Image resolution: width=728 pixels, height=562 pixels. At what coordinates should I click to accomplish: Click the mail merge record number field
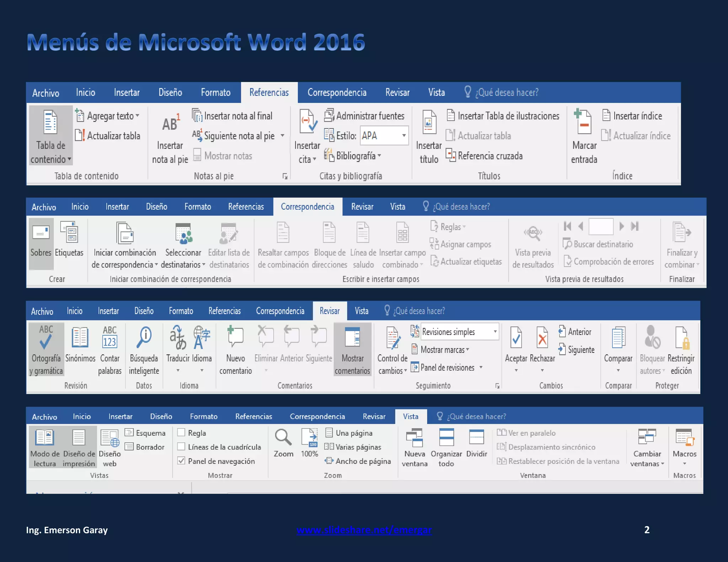pyautogui.click(x=601, y=226)
